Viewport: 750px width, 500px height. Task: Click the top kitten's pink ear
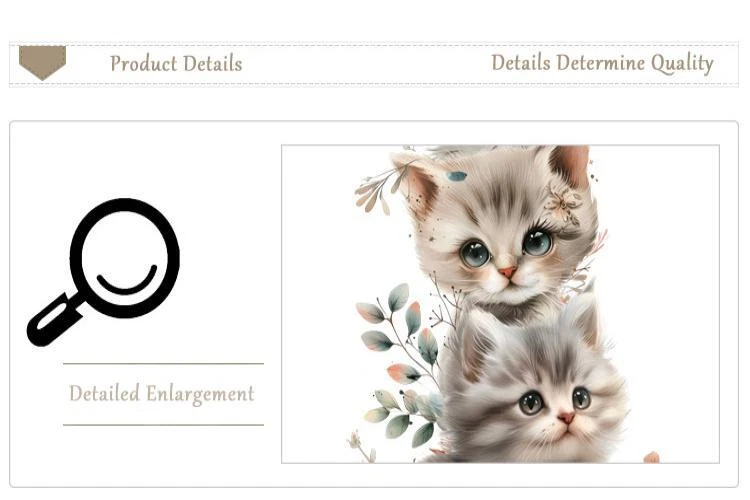tap(570, 165)
